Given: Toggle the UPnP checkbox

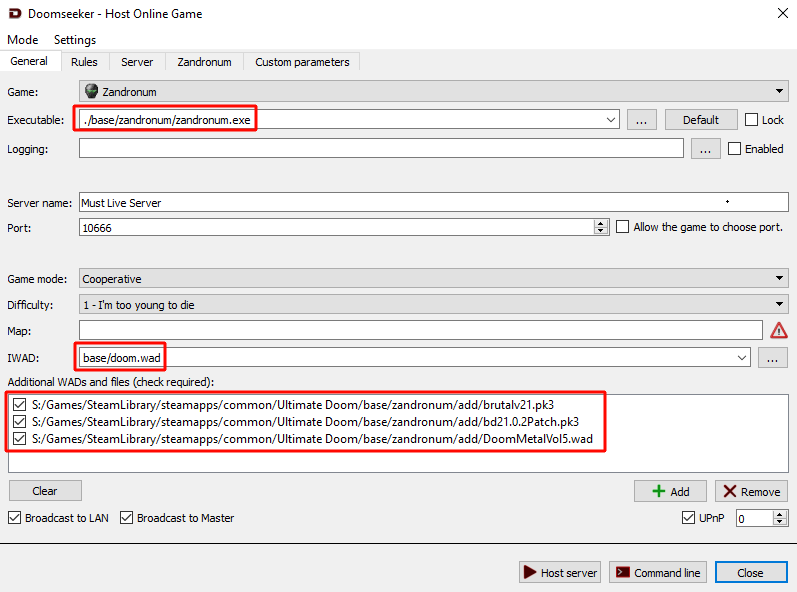Looking at the screenshot, I should tap(688, 518).
